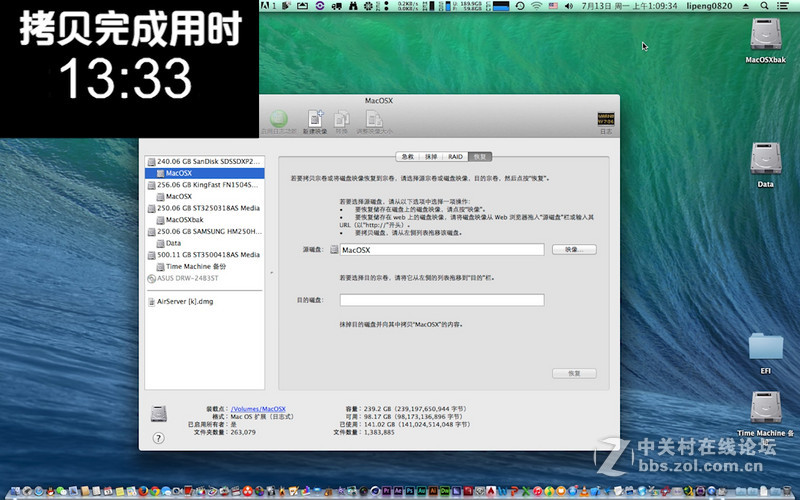Click the source disk field containing MacOSX

point(442,249)
